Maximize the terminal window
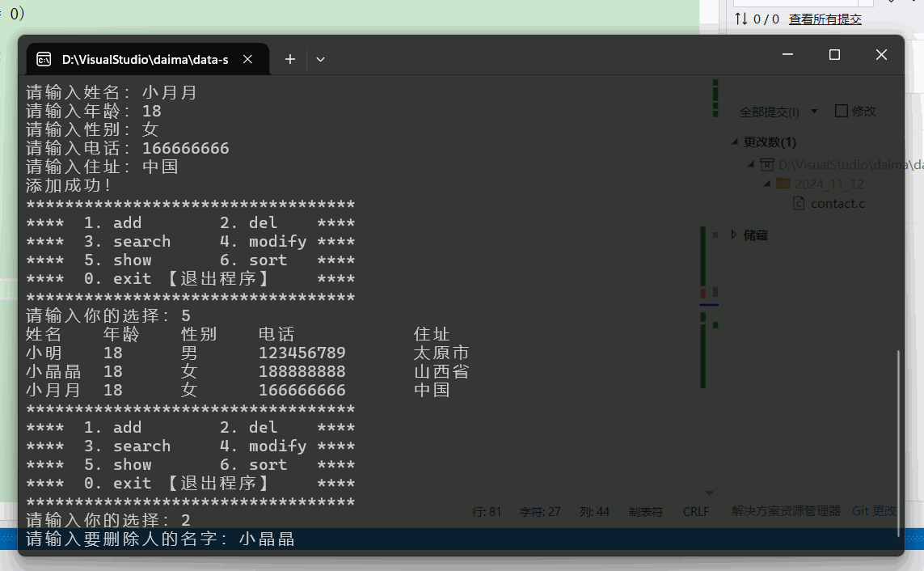 [x=834, y=55]
